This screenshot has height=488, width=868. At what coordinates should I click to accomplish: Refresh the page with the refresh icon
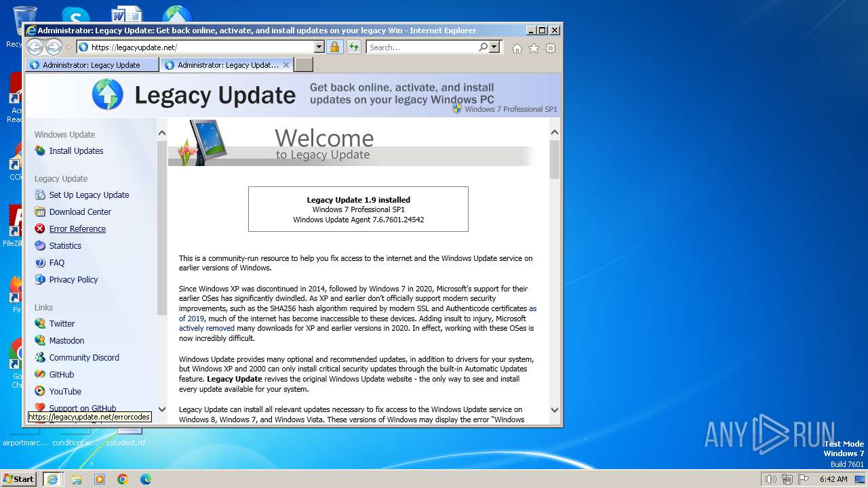tap(353, 47)
